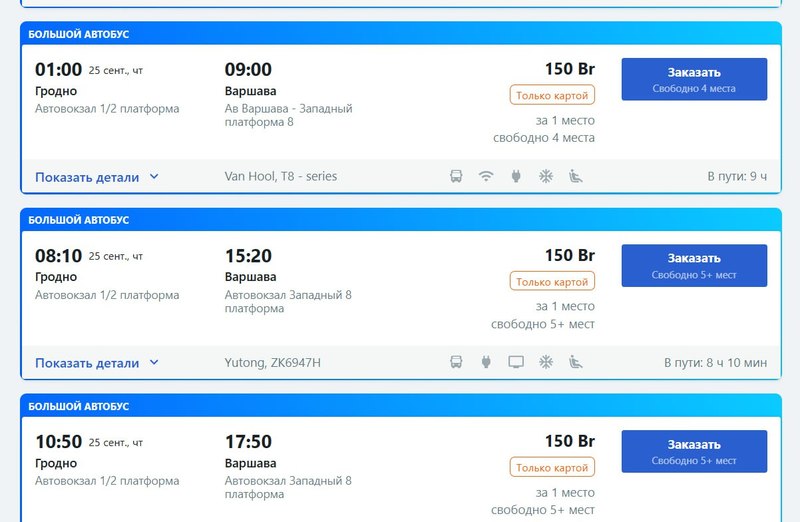This screenshot has width=800, height=522.
Task: Expand details chevron for the 08:10 trip
Action: pos(154,363)
